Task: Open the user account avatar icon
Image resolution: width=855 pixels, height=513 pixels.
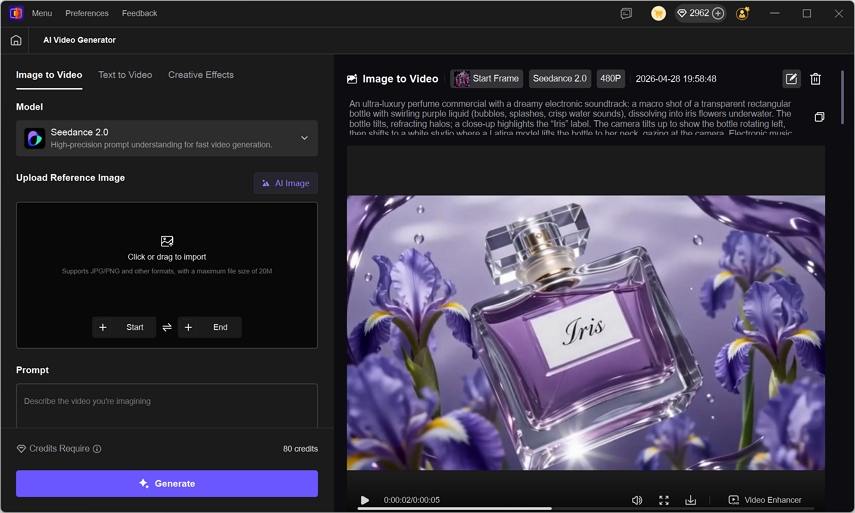Action: tap(742, 13)
